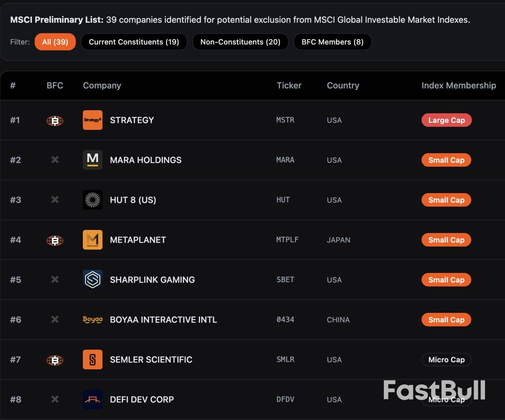Click the DeFi Dev Corp logo
The height and width of the screenshot is (420, 505).
tap(92, 400)
